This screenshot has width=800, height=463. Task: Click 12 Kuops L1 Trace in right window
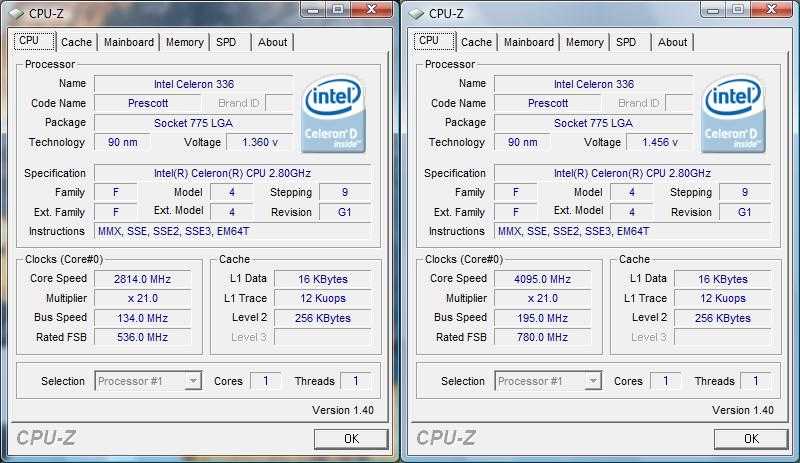tap(723, 299)
